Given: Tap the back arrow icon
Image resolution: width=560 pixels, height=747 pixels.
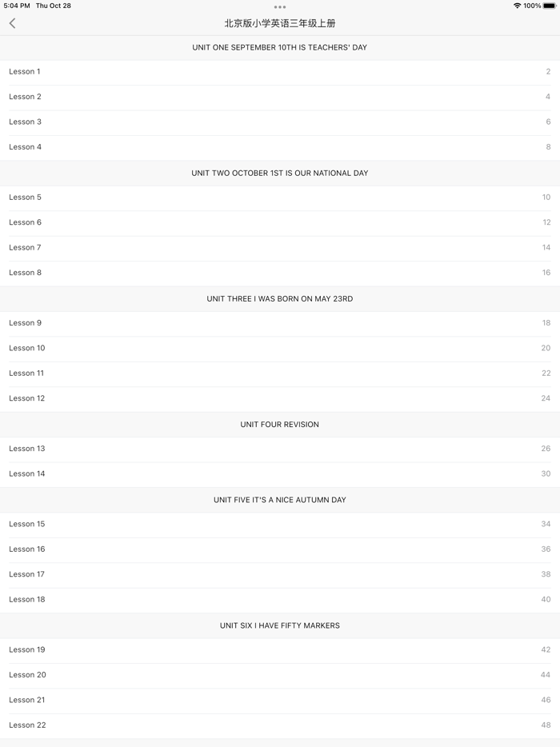Looking at the screenshot, I should pyautogui.click(x=13, y=23).
